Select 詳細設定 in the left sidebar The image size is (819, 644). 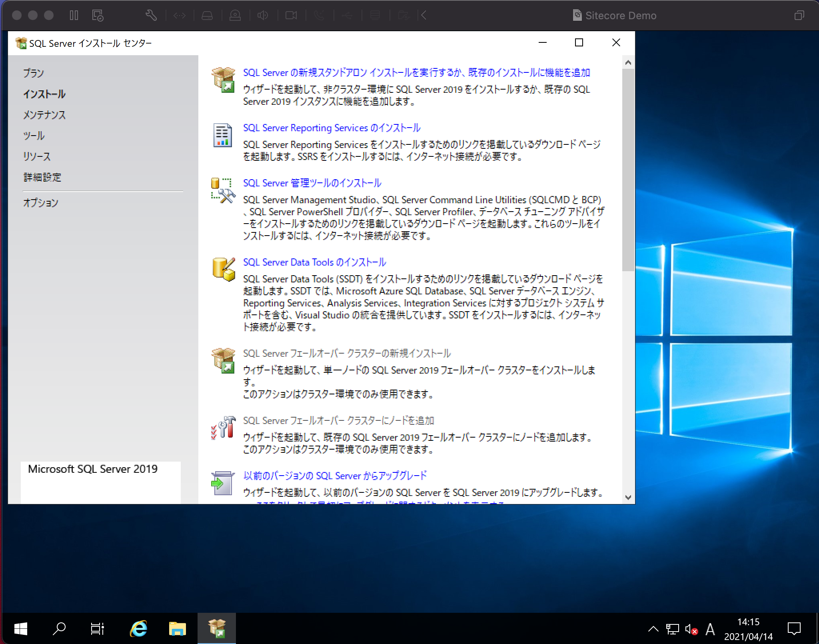(42, 177)
